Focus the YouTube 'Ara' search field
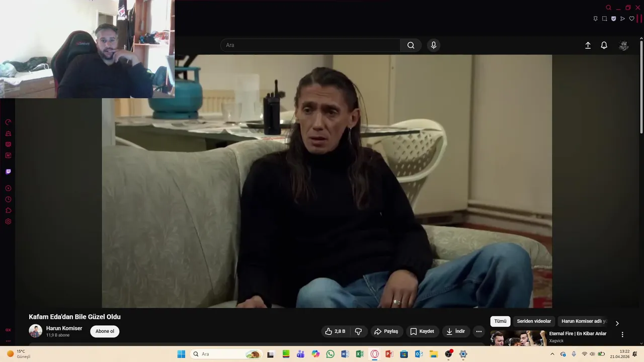Screen dimensions: 644x362 coord(310,45)
